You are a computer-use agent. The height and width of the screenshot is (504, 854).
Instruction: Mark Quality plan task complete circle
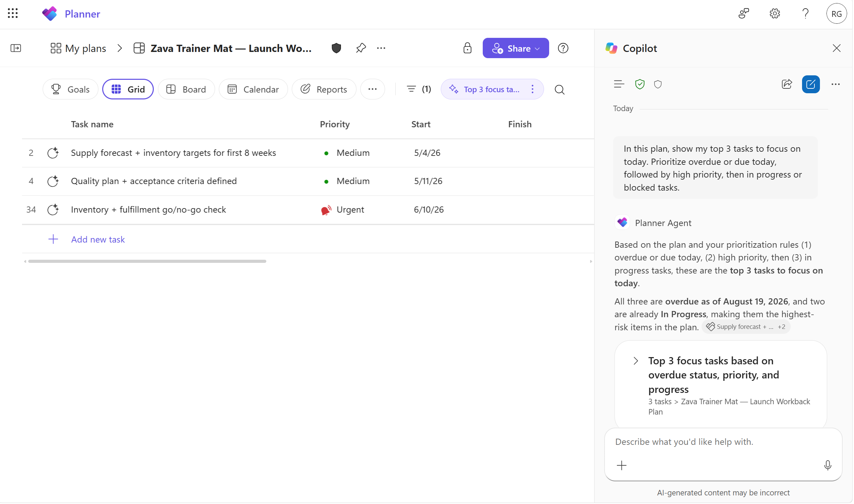click(53, 181)
